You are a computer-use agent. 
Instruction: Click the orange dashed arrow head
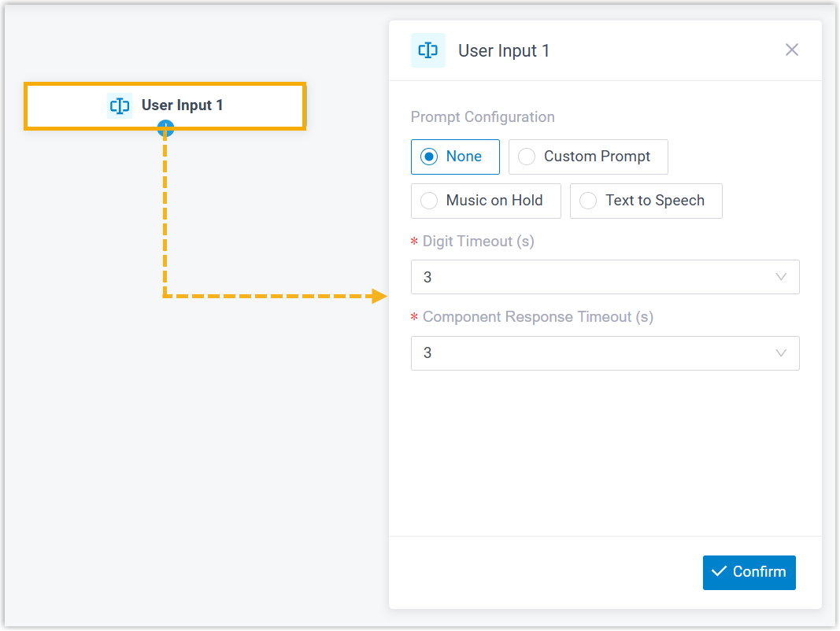pyautogui.click(x=380, y=296)
